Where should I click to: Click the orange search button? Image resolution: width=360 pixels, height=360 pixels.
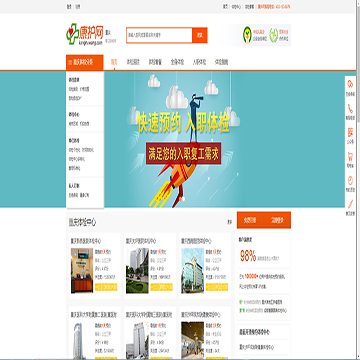[x=200, y=35]
